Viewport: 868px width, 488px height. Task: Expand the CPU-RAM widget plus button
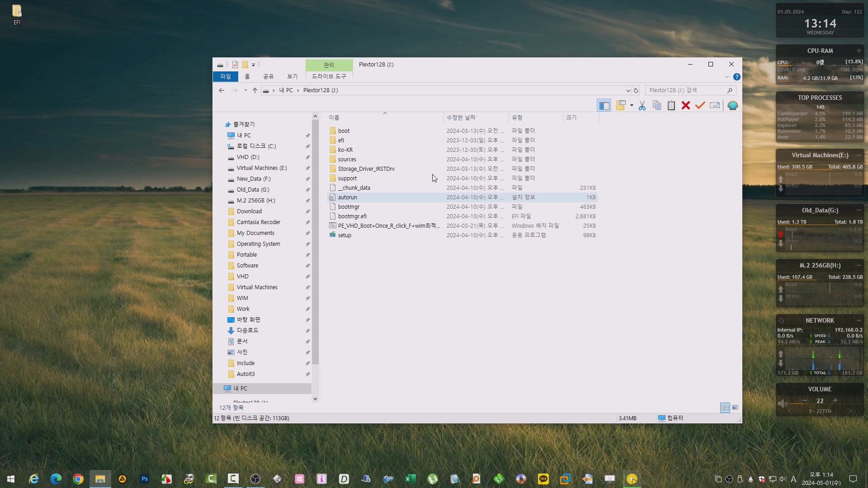coord(859,51)
